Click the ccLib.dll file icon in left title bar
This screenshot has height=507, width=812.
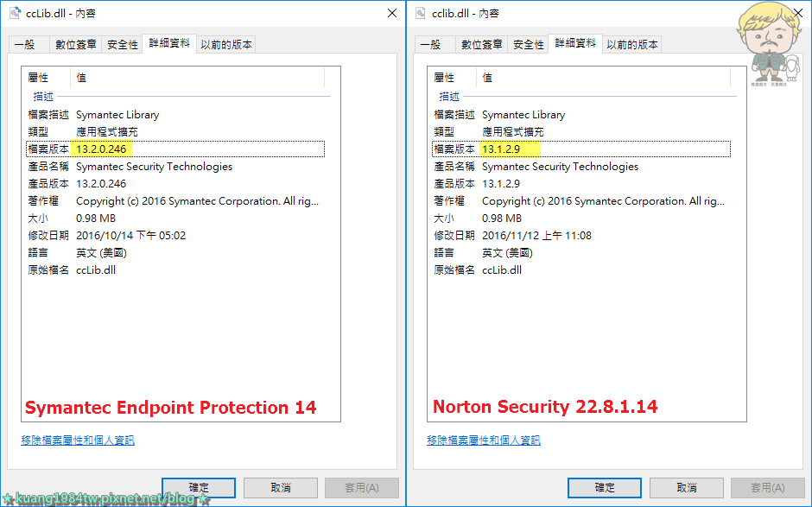tap(15, 13)
